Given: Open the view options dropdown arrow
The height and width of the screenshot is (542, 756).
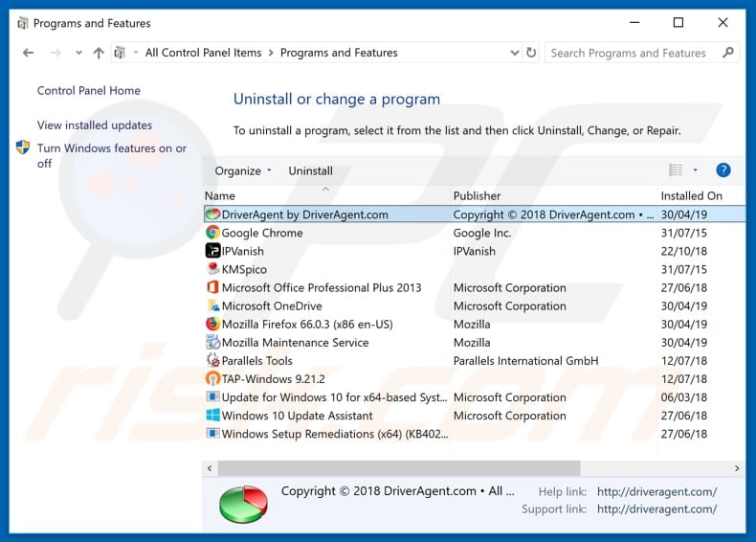Looking at the screenshot, I should click(696, 169).
